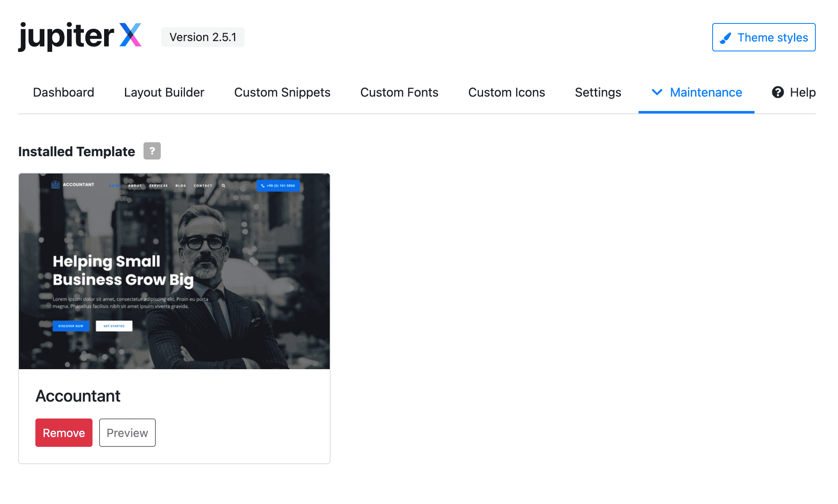Select the Custom Icons tab
This screenshot has width=838, height=504.
tap(506, 92)
